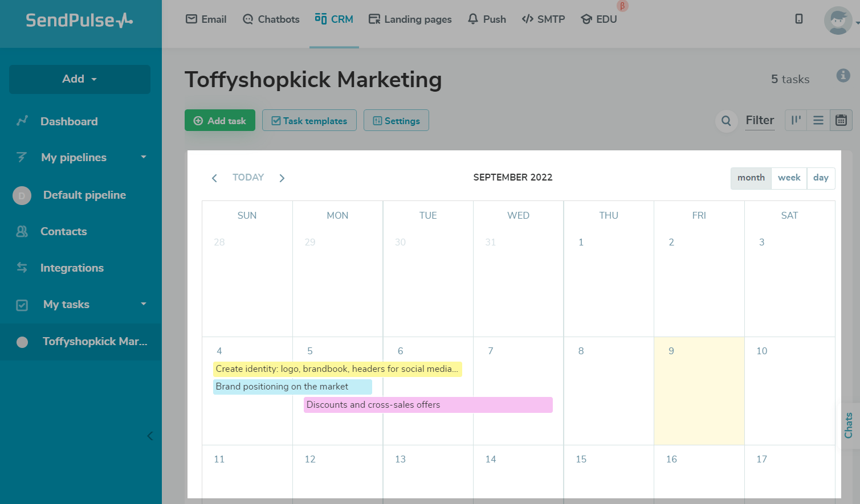Switch to list view icon
Viewport: 860px width, 504px height.
pyautogui.click(x=818, y=120)
